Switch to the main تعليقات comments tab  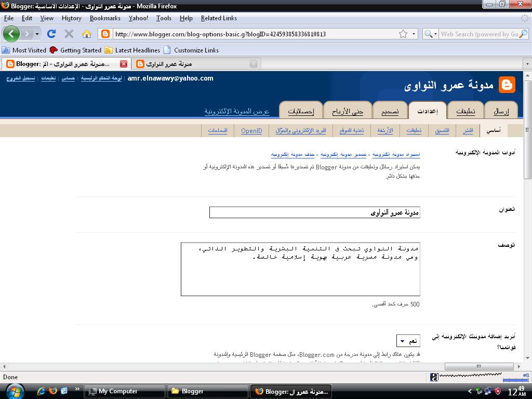[465, 111]
